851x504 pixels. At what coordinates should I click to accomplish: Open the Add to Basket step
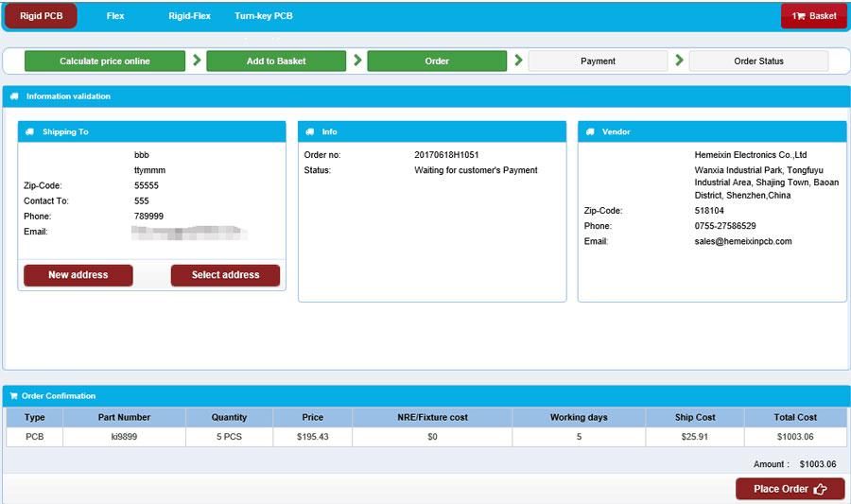pyautogui.click(x=276, y=61)
